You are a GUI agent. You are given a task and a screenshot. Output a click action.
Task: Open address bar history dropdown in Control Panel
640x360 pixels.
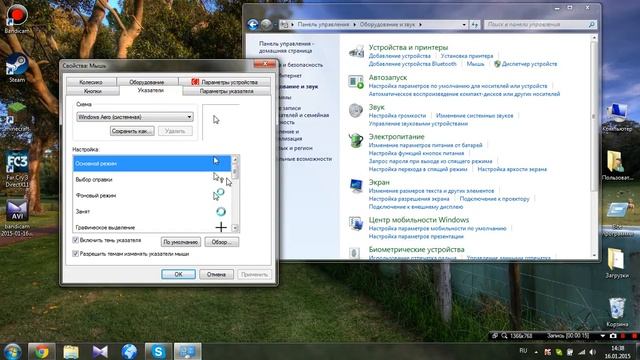[464, 25]
